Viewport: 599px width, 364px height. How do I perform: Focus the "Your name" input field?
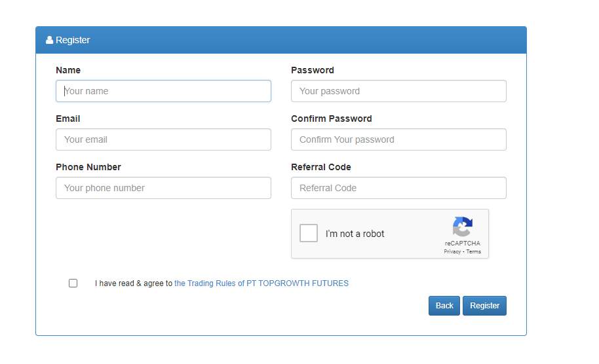pos(163,91)
